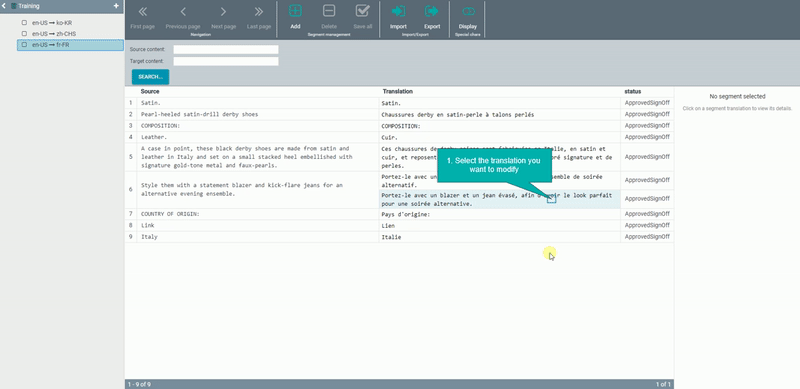The image size is (800, 389).
Task: Select translation 'Italie'
Action: click(x=391, y=237)
